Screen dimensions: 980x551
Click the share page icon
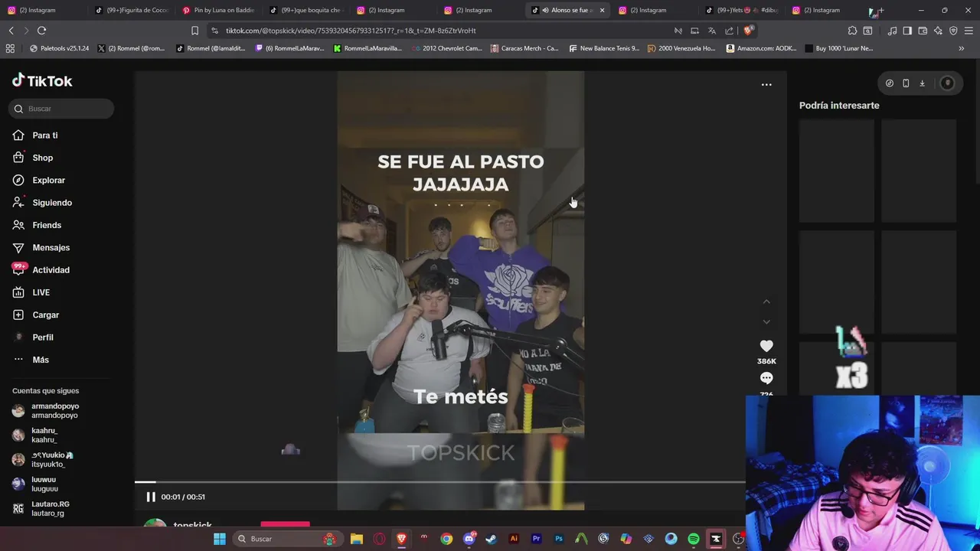click(729, 31)
